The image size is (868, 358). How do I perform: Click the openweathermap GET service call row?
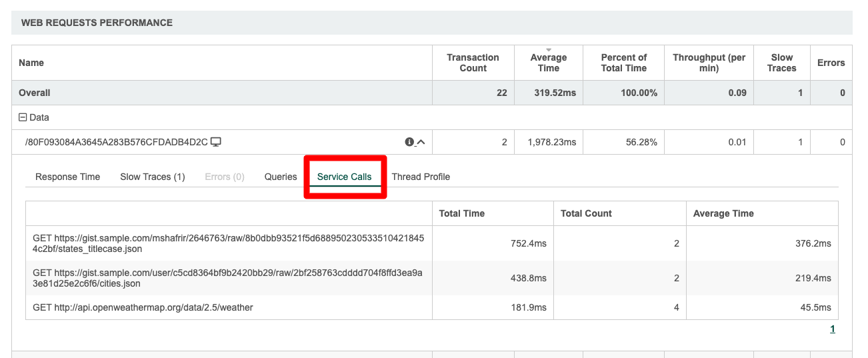[143, 307]
